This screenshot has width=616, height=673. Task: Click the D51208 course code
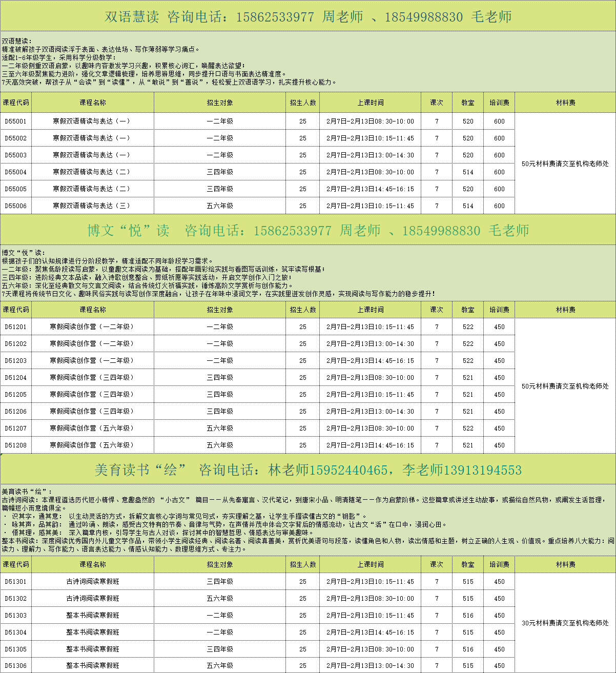(15, 445)
